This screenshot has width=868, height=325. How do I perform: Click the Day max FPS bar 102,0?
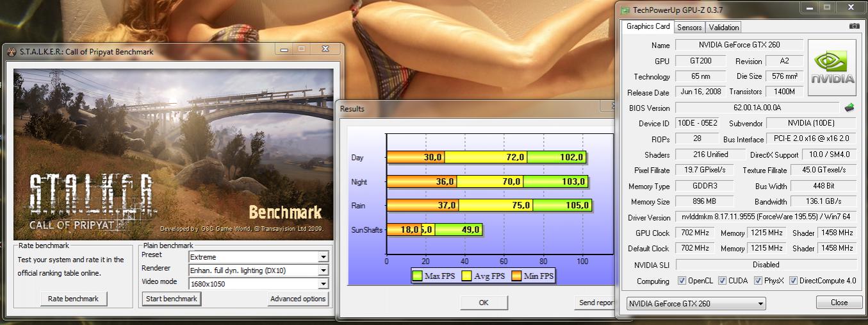pos(557,157)
